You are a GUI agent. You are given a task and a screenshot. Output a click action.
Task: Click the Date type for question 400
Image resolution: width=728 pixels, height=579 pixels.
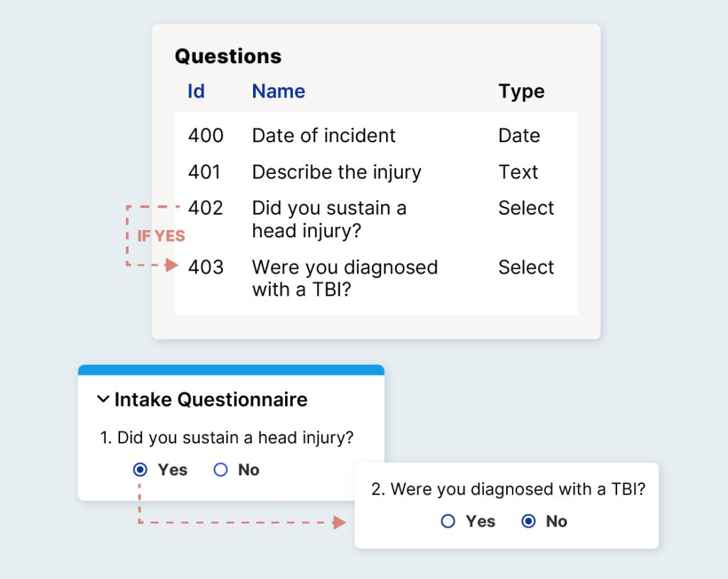tap(519, 136)
